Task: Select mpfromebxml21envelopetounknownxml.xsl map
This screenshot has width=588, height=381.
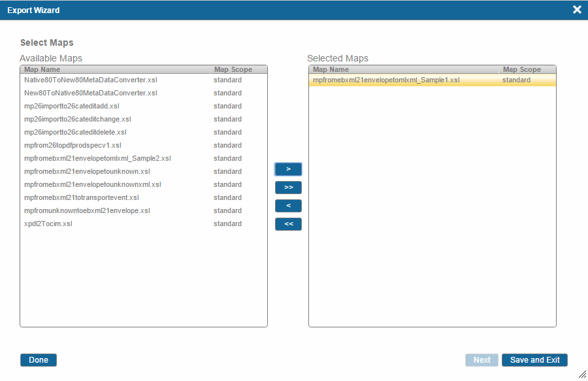Action: pos(144,184)
